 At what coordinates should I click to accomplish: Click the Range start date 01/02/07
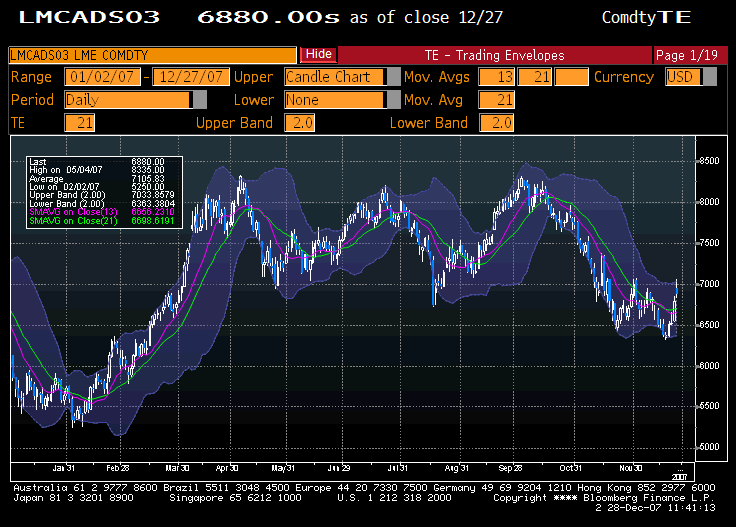pos(102,77)
